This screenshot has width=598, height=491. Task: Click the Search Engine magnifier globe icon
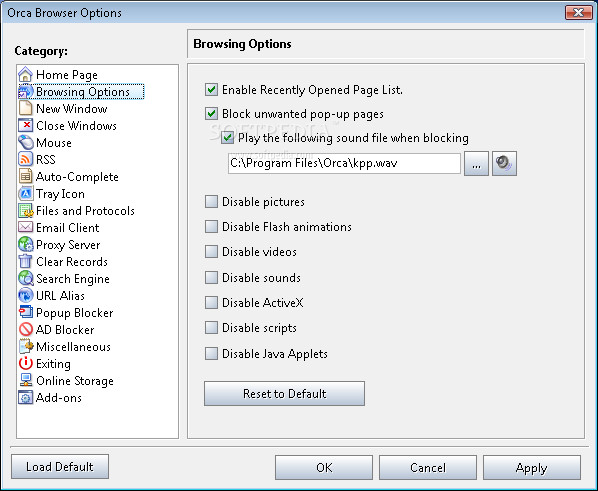click(x=26, y=279)
